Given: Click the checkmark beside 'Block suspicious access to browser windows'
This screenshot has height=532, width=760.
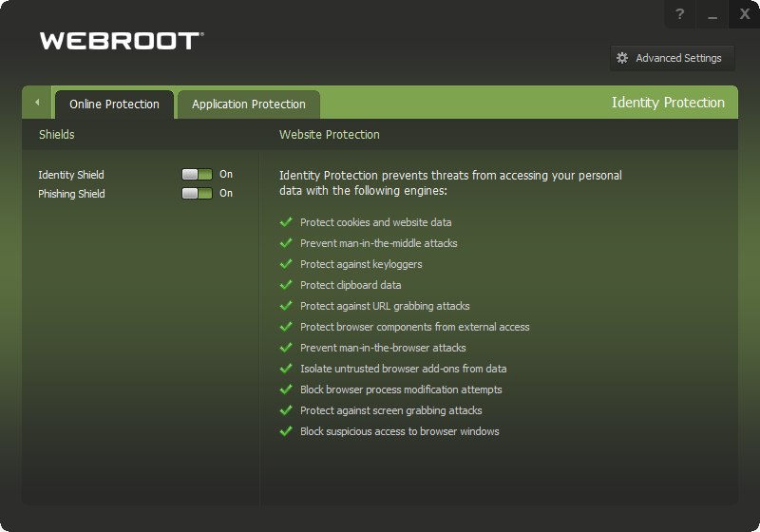Looking at the screenshot, I should (x=286, y=430).
